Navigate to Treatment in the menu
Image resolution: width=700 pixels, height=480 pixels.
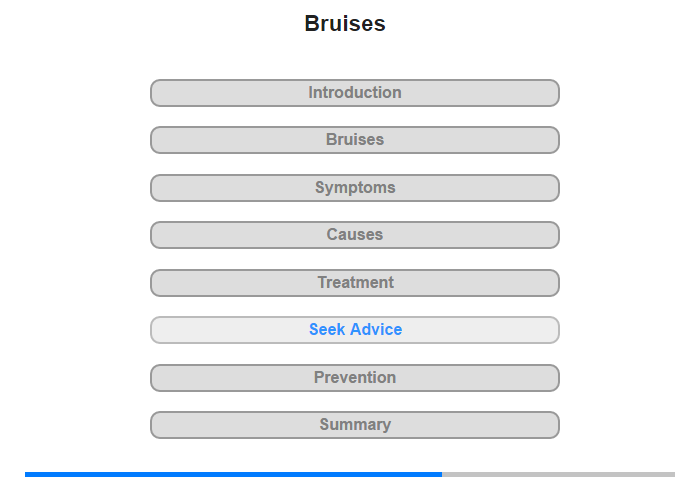(355, 283)
